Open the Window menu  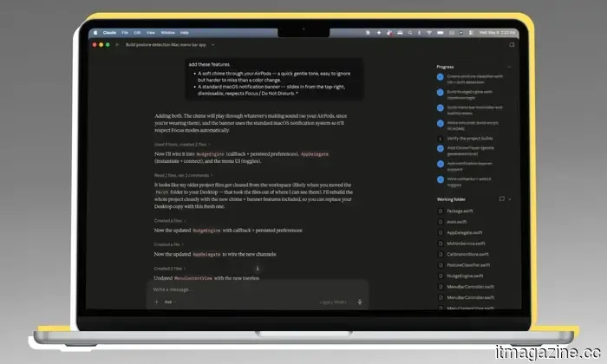click(167, 32)
